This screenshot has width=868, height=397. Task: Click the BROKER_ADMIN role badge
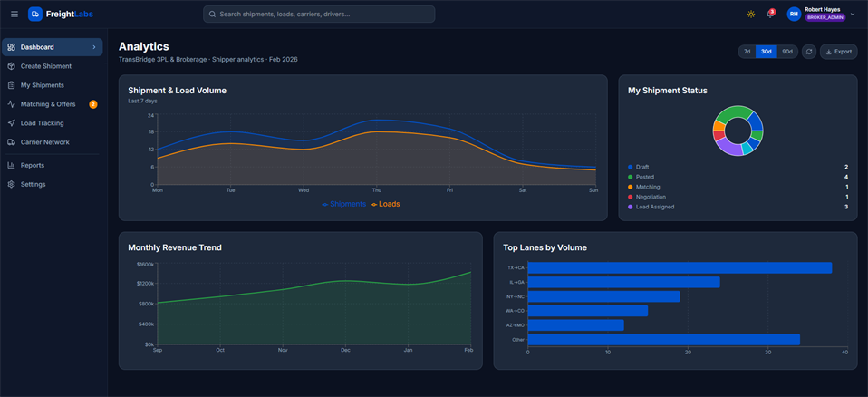[825, 18]
